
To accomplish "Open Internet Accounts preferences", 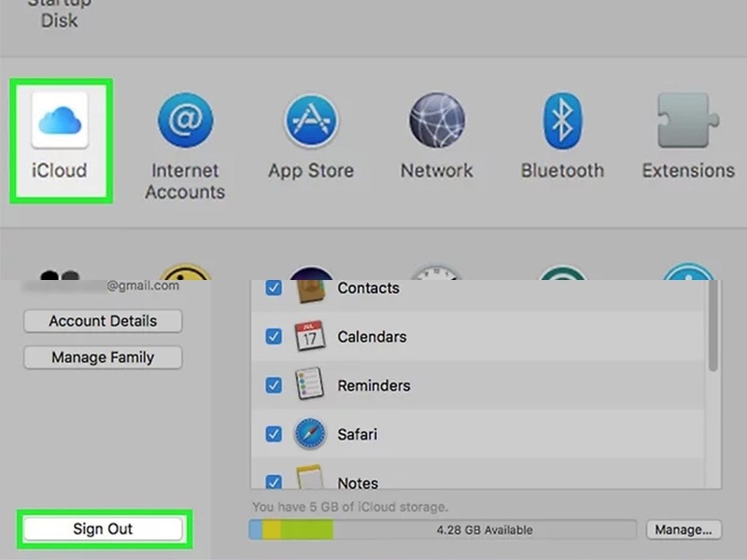I will pyautogui.click(x=184, y=122).
